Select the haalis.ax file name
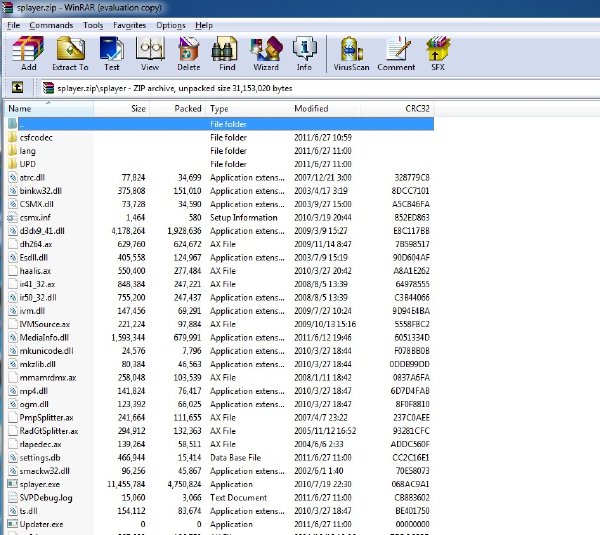The height and width of the screenshot is (535, 600). pyautogui.click(x=35, y=271)
